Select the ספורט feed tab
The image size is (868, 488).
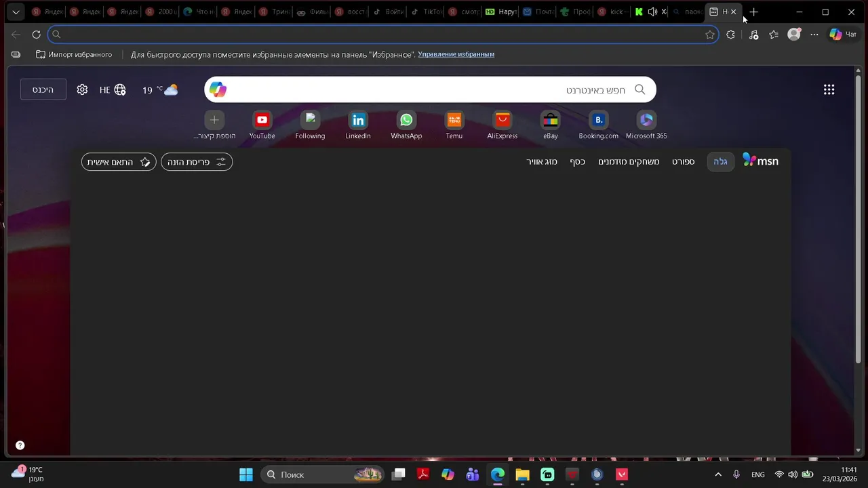coord(684,161)
